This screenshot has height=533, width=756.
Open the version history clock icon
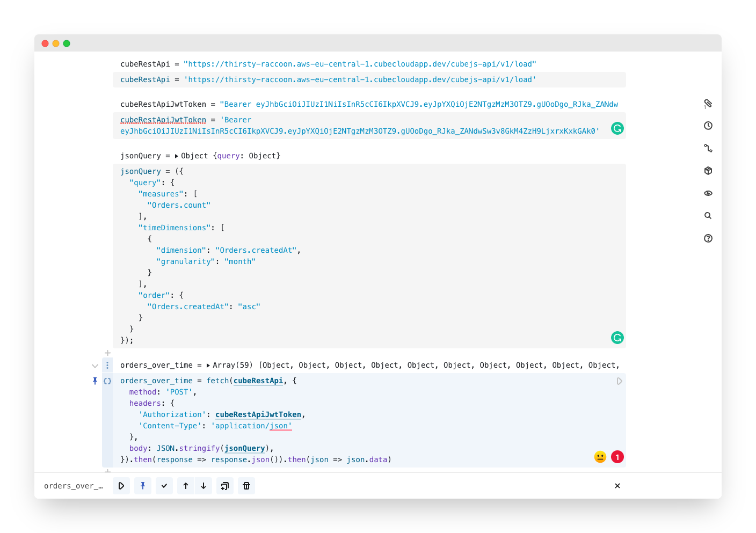click(x=708, y=126)
